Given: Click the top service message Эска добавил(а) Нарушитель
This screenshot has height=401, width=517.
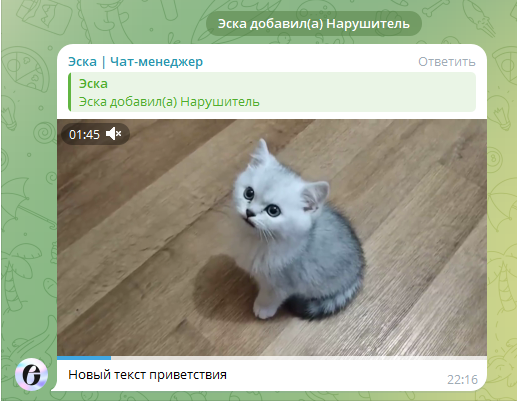Looking at the screenshot, I should 314,24.
